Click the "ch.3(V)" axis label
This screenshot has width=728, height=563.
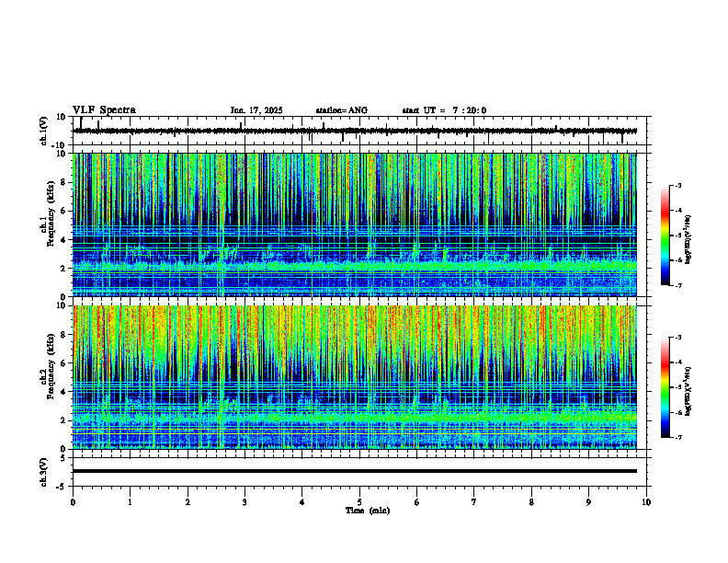(x=44, y=473)
